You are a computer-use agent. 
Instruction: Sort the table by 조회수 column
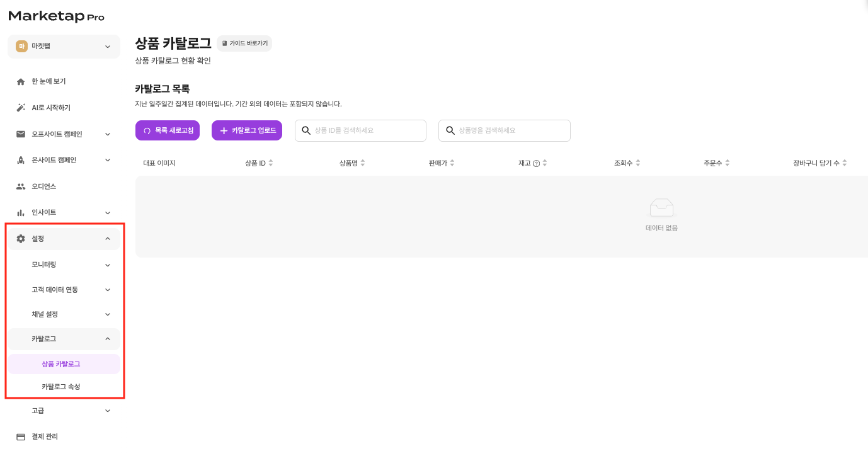(x=637, y=163)
